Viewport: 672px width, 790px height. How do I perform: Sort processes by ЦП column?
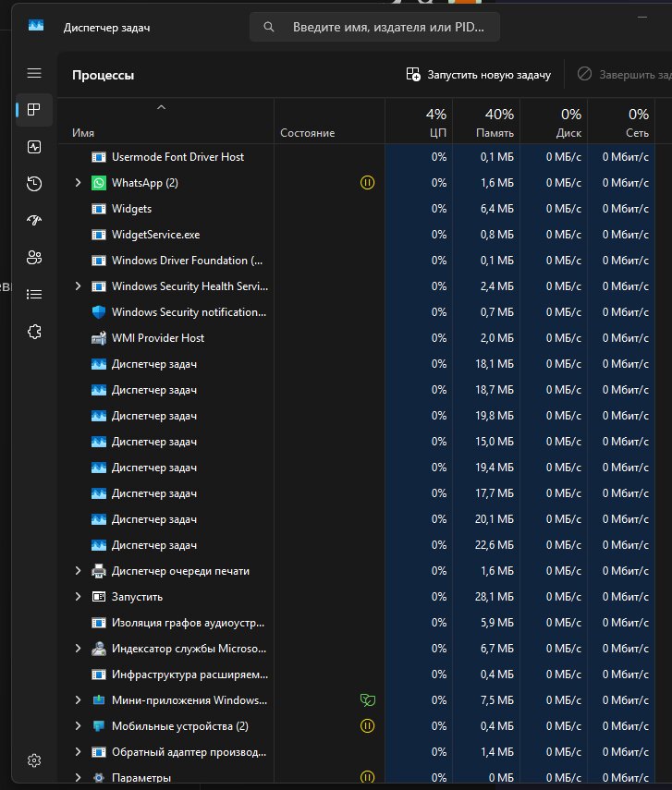click(418, 123)
